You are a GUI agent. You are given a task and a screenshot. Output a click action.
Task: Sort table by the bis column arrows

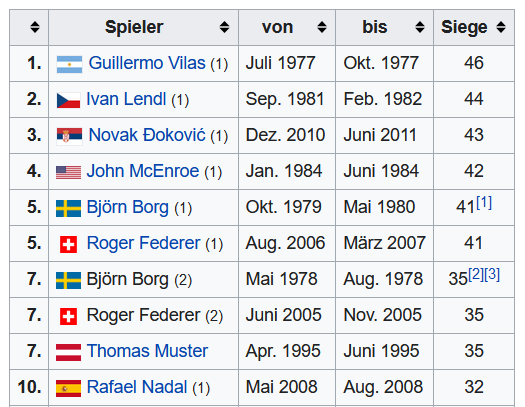(x=420, y=27)
